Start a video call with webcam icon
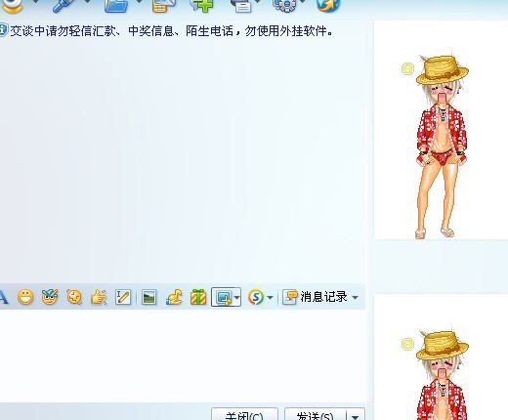Screen dimensions: 508x420 tap(12, 6)
